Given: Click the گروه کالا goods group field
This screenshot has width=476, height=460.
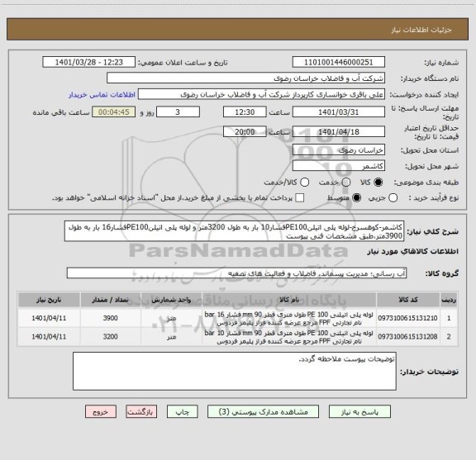Looking at the screenshot, I should pos(236,273).
